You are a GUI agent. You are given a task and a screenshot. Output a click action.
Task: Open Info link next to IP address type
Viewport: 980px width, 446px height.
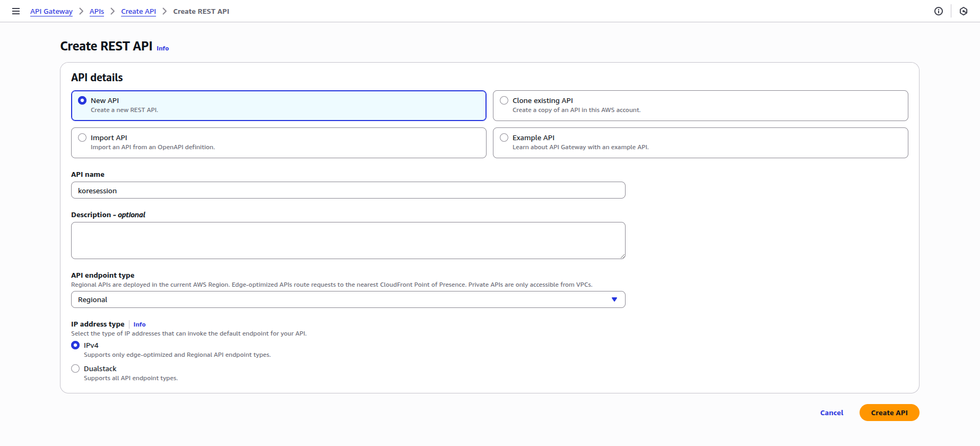click(x=140, y=324)
